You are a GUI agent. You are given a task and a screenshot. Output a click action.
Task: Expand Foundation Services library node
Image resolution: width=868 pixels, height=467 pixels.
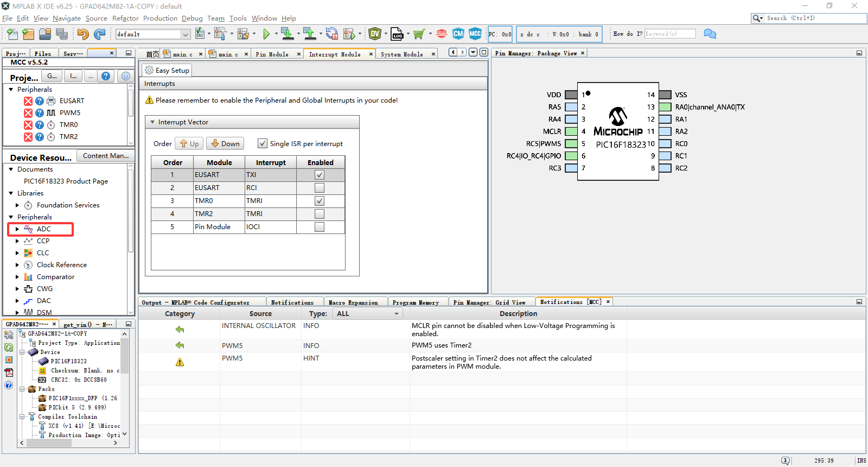[17, 205]
